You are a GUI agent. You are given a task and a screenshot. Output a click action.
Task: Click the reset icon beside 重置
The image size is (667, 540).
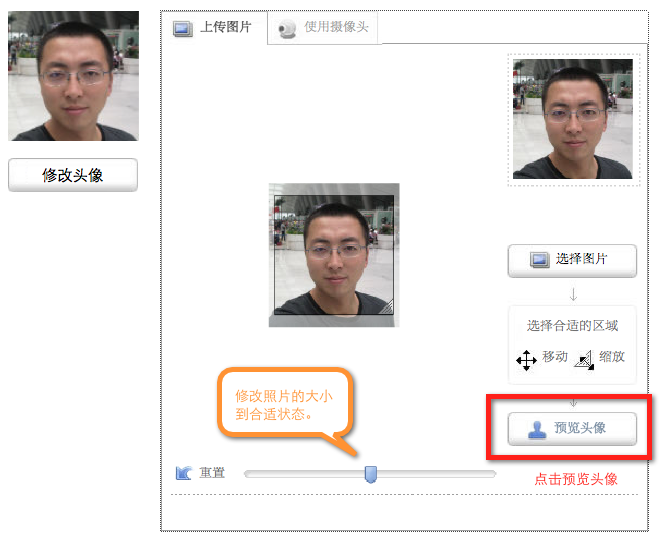pos(184,473)
